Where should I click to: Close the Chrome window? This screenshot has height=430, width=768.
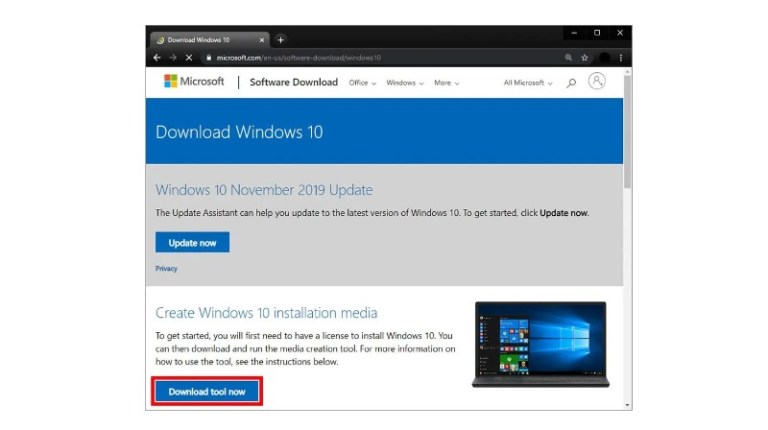click(x=620, y=33)
